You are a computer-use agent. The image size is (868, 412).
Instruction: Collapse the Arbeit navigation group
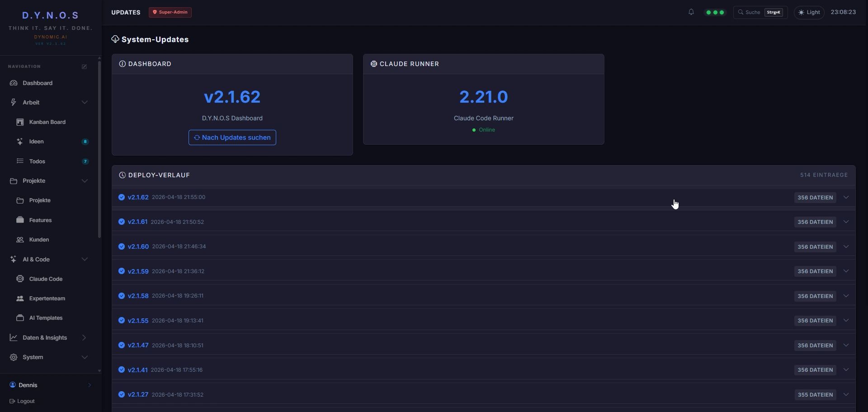coord(85,103)
